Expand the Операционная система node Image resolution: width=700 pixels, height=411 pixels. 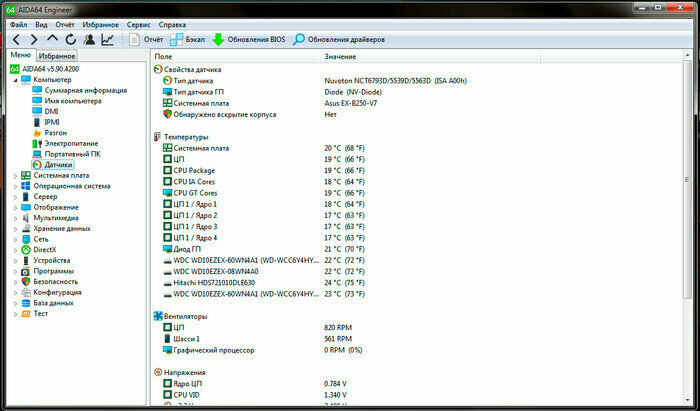[x=16, y=187]
